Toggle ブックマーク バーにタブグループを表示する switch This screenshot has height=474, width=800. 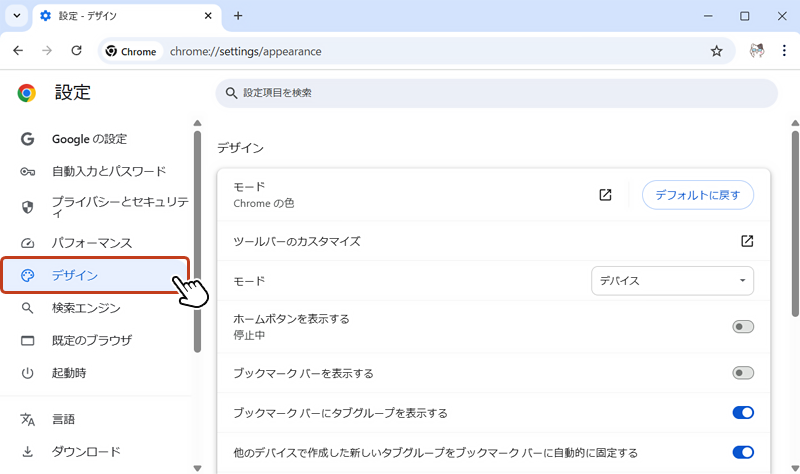tap(743, 413)
